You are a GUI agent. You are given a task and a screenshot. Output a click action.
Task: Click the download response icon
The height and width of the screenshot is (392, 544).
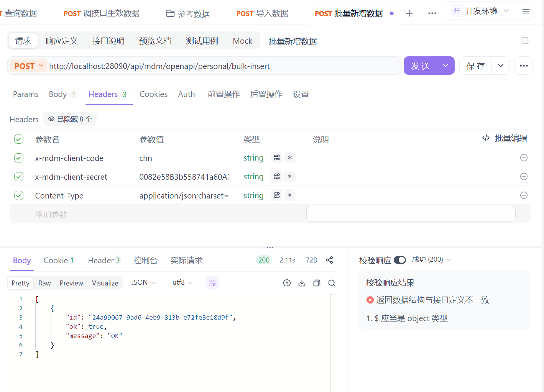point(302,283)
